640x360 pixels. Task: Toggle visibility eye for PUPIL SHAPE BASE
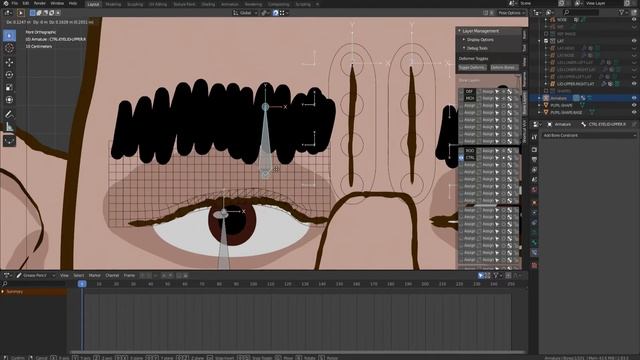tap(634, 112)
